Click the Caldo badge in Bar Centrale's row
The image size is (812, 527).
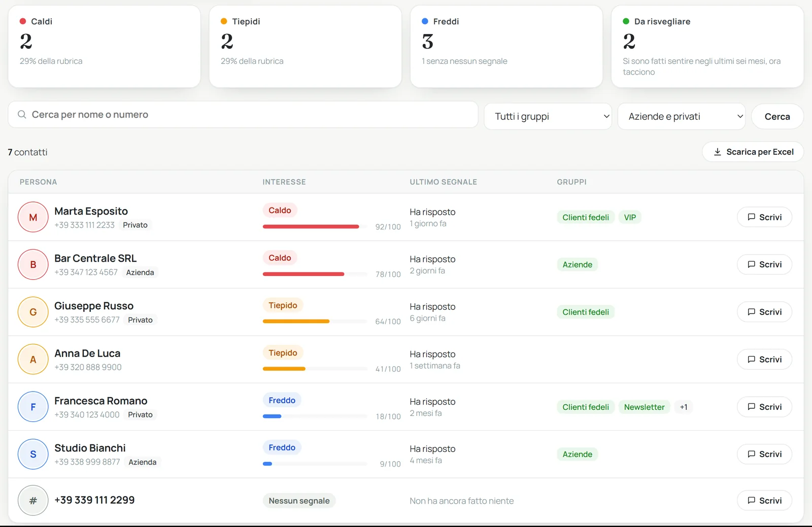280,258
